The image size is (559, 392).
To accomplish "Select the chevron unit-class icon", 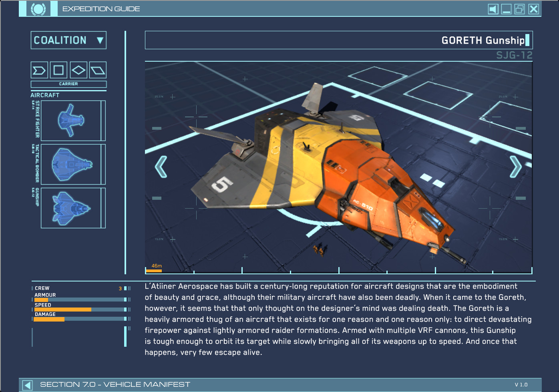I will [39, 70].
